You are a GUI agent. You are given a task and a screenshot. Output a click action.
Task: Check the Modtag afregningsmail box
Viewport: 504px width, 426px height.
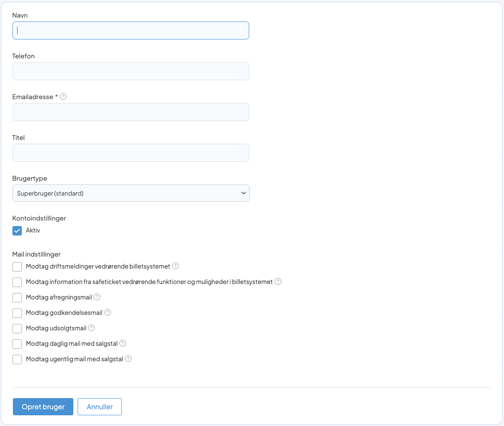[x=17, y=298]
